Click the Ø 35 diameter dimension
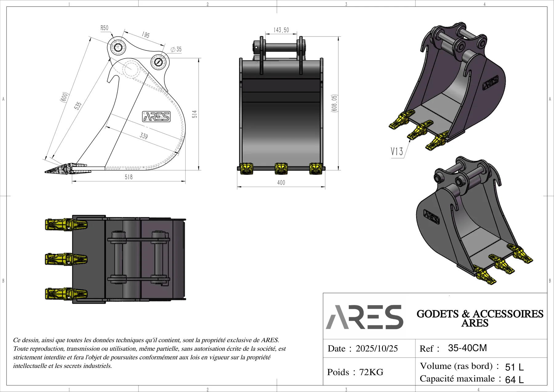554x392 pixels. (176, 49)
